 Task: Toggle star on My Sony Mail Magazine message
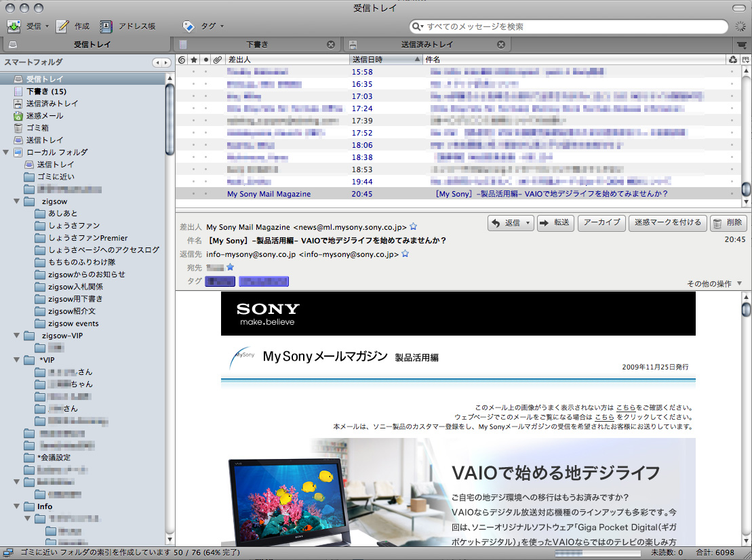click(x=194, y=194)
